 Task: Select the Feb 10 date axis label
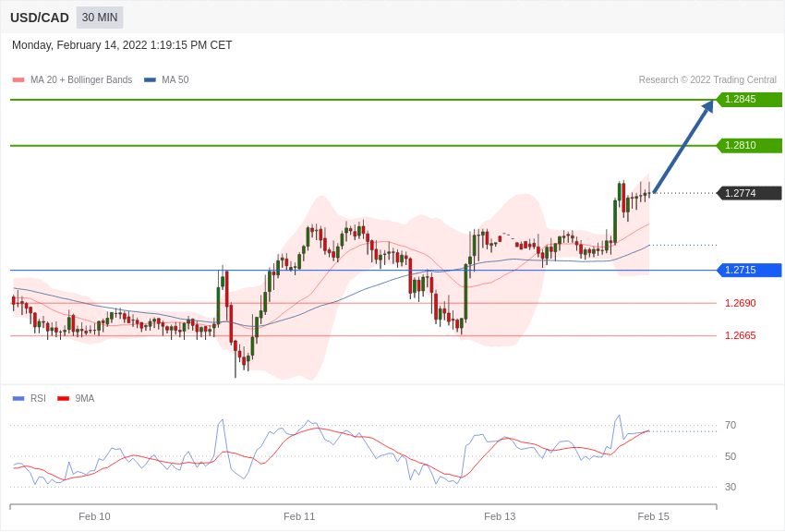pyautogui.click(x=94, y=516)
